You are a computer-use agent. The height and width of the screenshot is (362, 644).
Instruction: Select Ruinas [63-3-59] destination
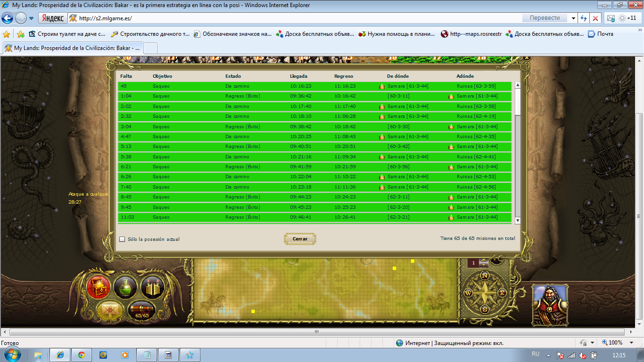pyautogui.click(x=476, y=86)
